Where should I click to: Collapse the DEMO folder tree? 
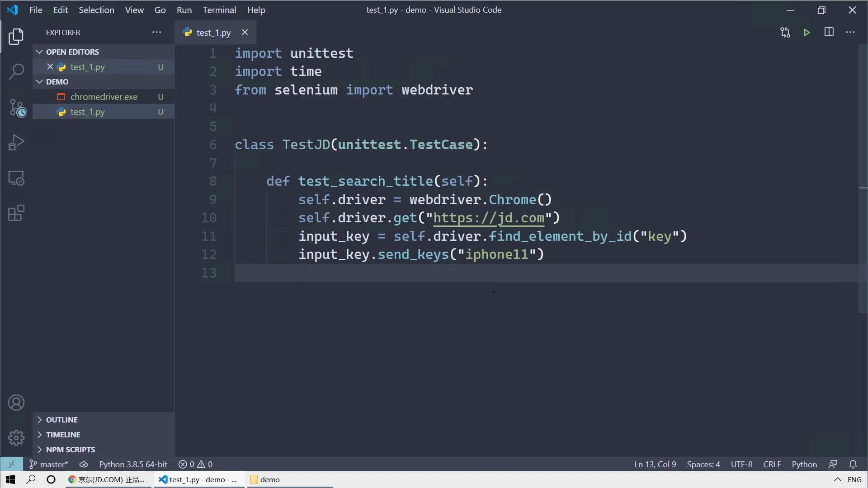click(x=39, y=81)
